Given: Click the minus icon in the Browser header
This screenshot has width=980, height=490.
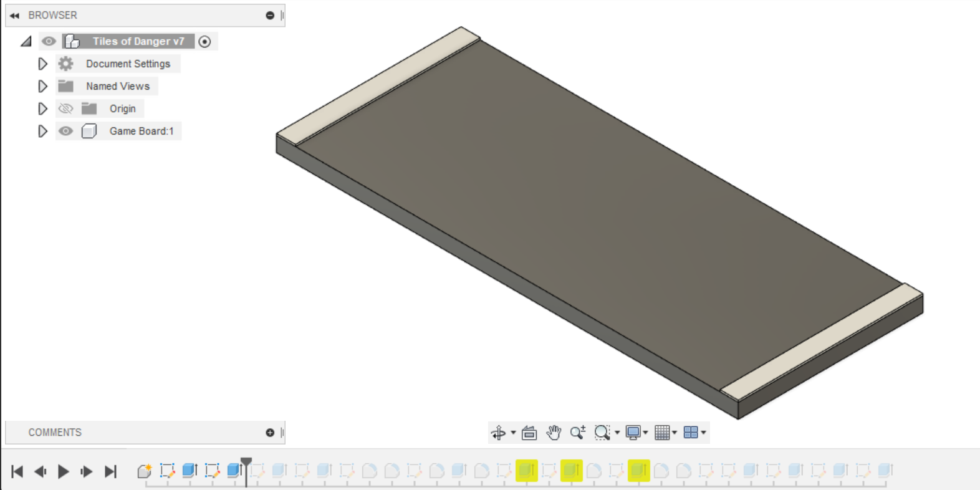Looking at the screenshot, I should 270,15.
